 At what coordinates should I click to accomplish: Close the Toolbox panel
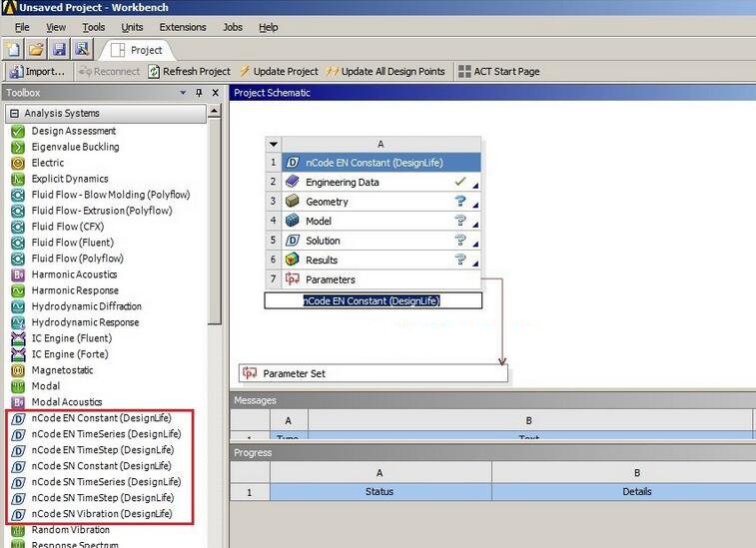pyautogui.click(x=216, y=93)
